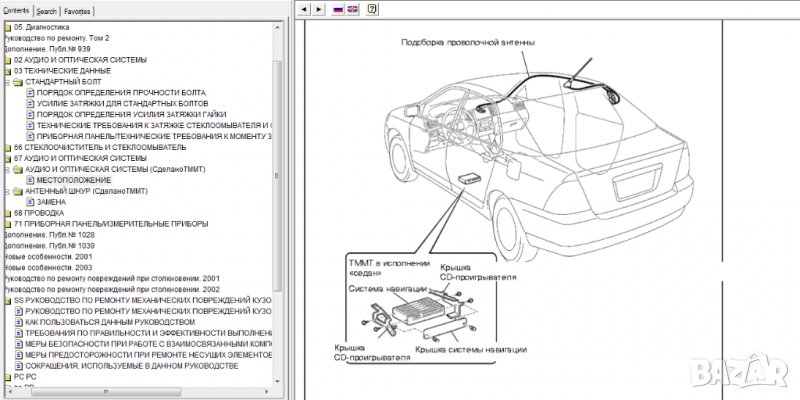
Task: Click the forward navigation arrow button
Action: coord(319,9)
